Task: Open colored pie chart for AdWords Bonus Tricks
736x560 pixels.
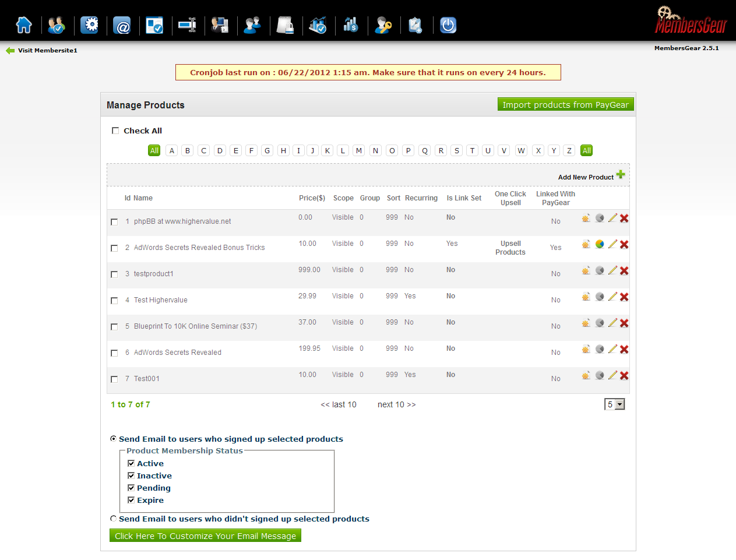Action: coord(600,244)
